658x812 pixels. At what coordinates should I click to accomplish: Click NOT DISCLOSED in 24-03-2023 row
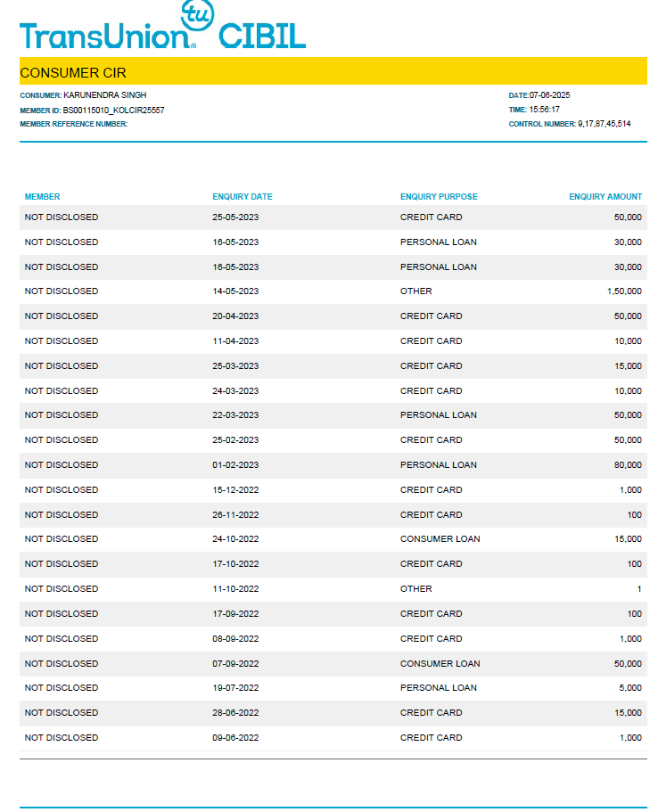click(x=62, y=391)
